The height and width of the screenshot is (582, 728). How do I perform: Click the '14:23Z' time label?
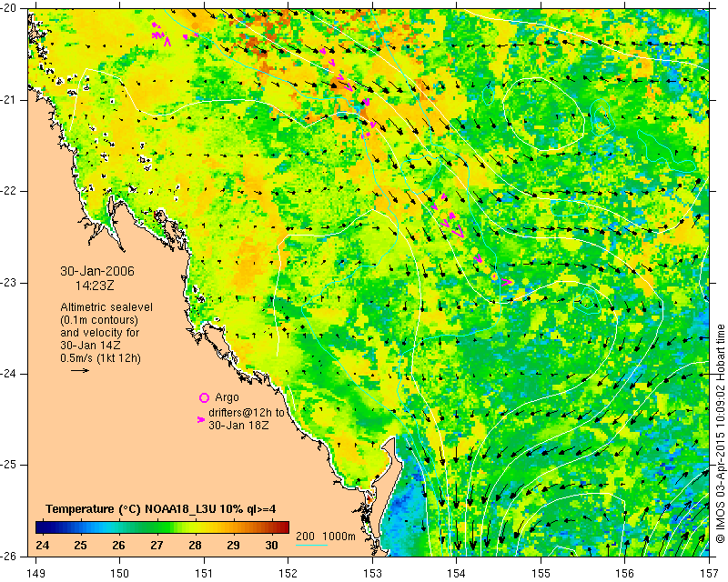[95, 286]
